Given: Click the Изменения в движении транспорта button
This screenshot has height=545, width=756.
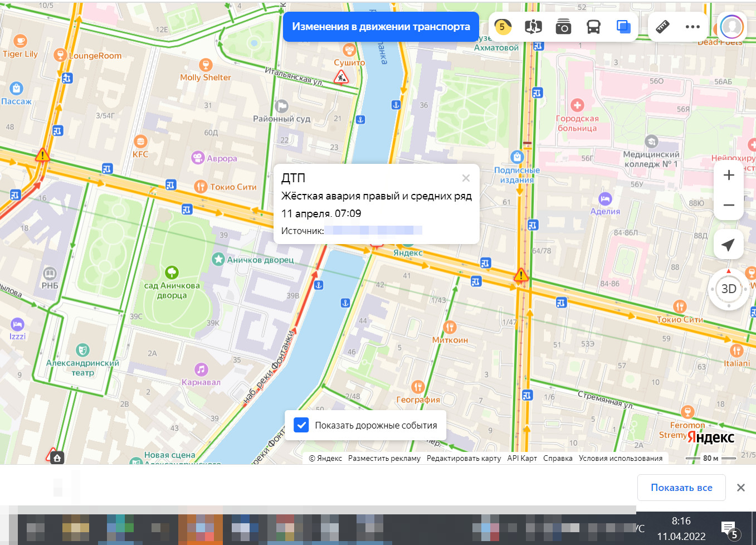Looking at the screenshot, I should tap(381, 27).
